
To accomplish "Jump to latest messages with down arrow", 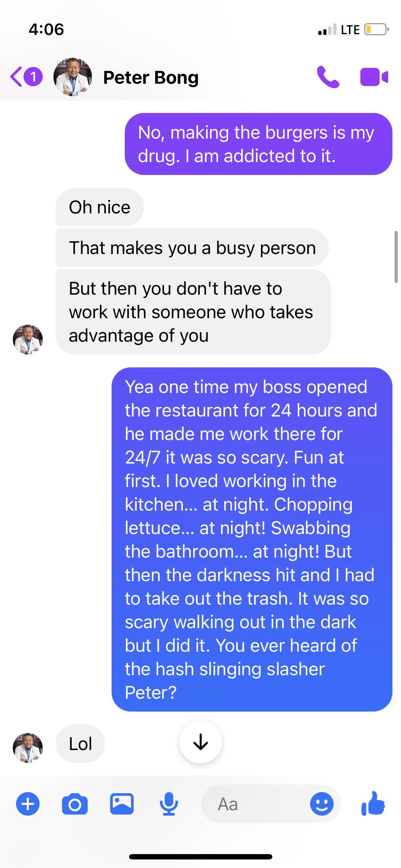I will [x=200, y=742].
